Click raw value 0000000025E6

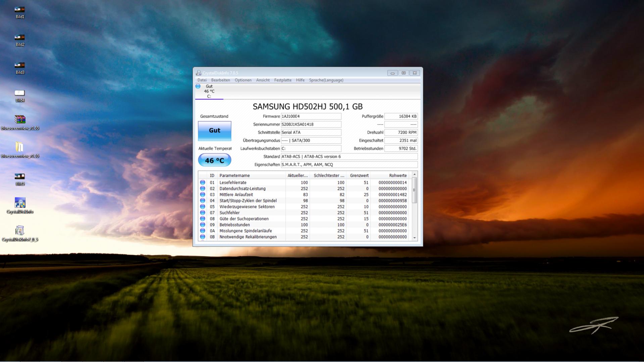pos(393,225)
